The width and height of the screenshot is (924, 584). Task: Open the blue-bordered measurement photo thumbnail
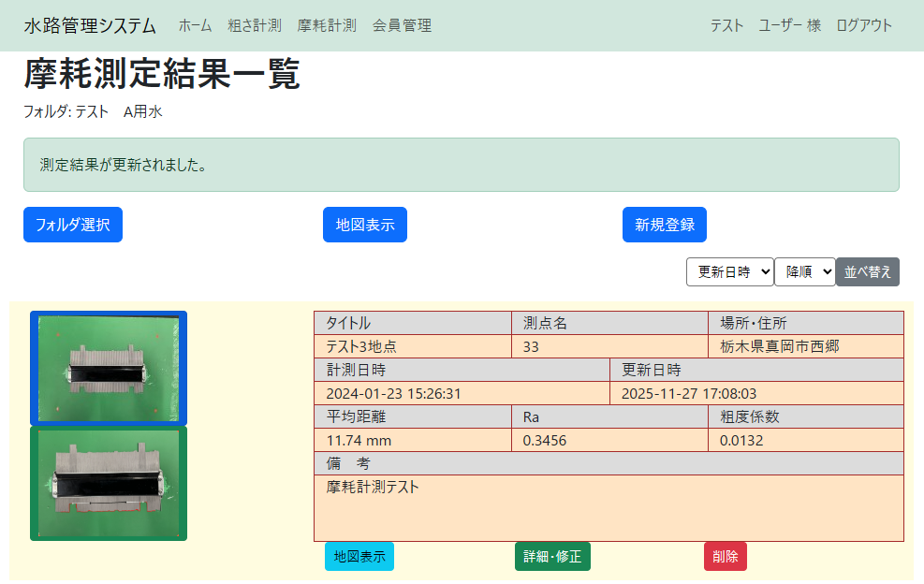[109, 368]
